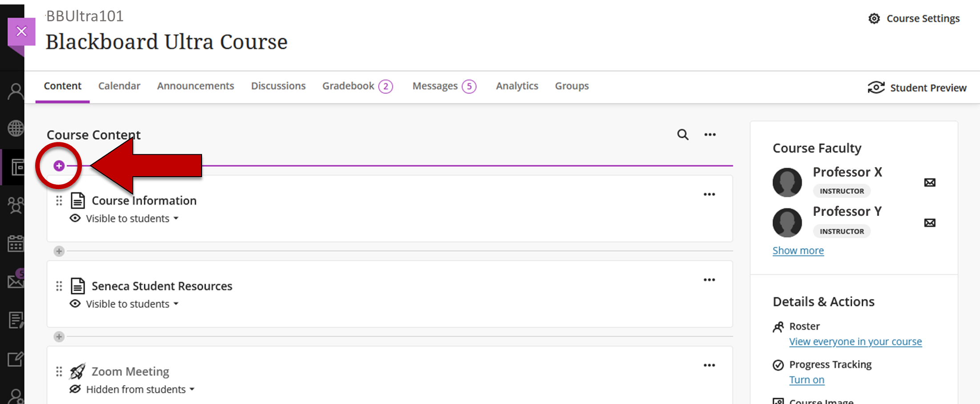Click View everyone in your course link

pos(855,342)
